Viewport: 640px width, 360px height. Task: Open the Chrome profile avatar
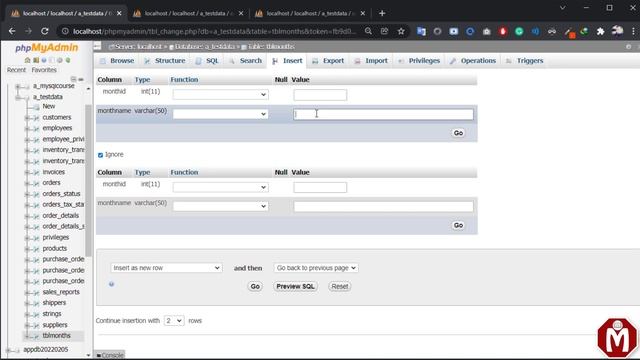click(618, 31)
